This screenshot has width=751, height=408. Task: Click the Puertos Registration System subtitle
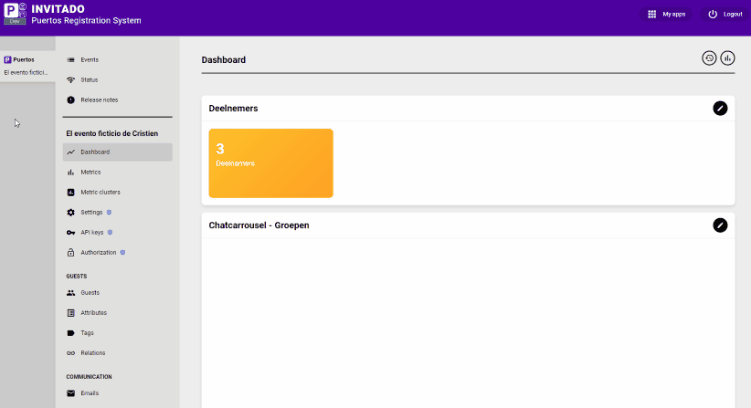pyautogui.click(x=86, y=21)
